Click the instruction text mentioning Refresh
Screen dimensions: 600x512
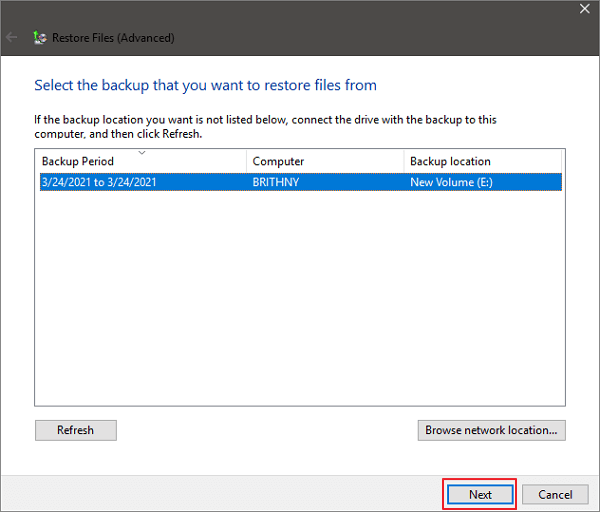click(x=265, y=126)
